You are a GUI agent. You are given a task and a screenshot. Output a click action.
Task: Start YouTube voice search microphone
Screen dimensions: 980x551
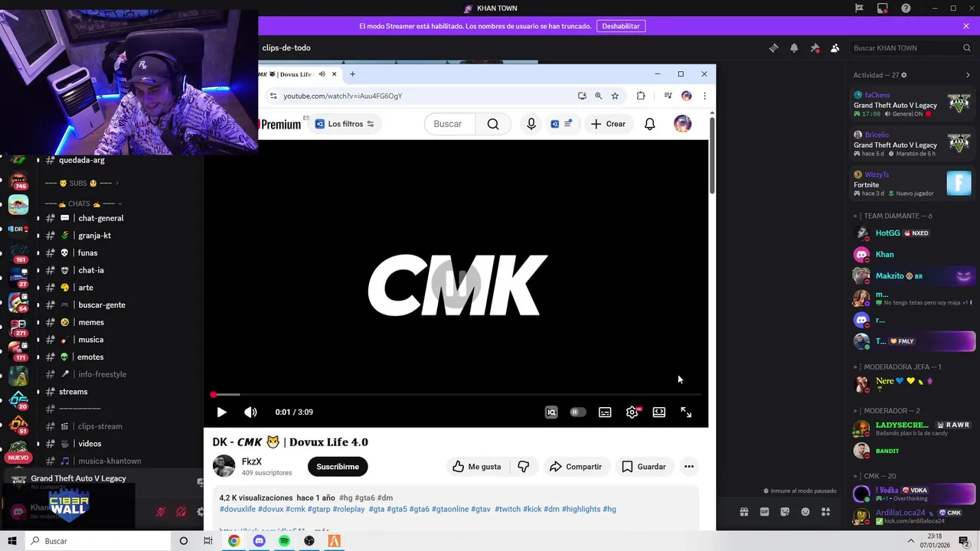531,124
